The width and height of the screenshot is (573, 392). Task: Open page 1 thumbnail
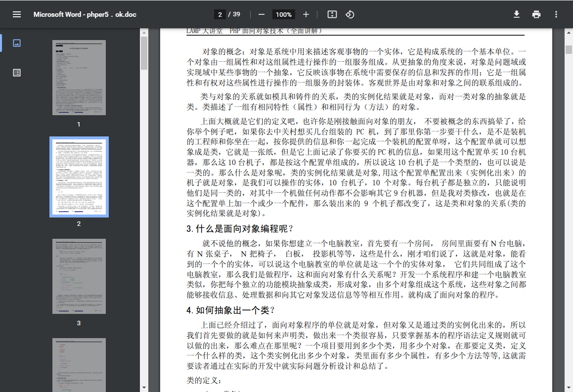(x=79, y=78)
